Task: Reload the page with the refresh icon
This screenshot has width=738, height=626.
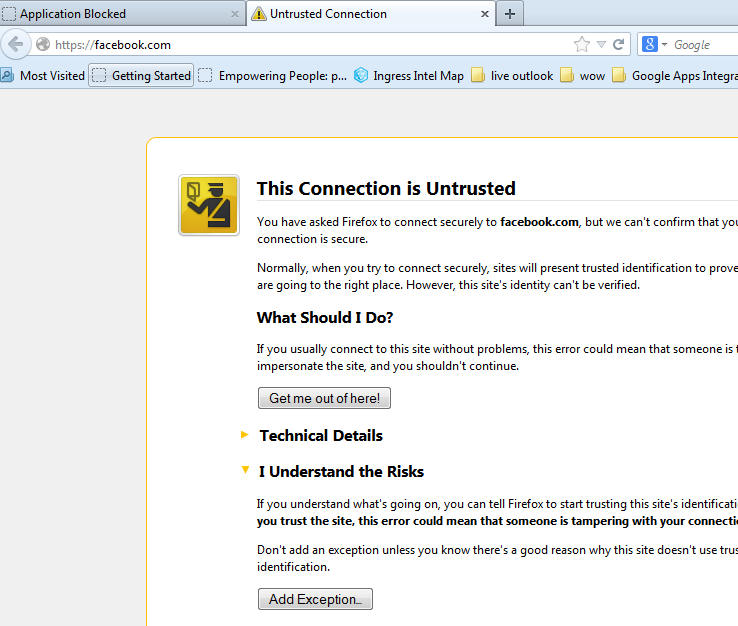Action: click(618, 45)
